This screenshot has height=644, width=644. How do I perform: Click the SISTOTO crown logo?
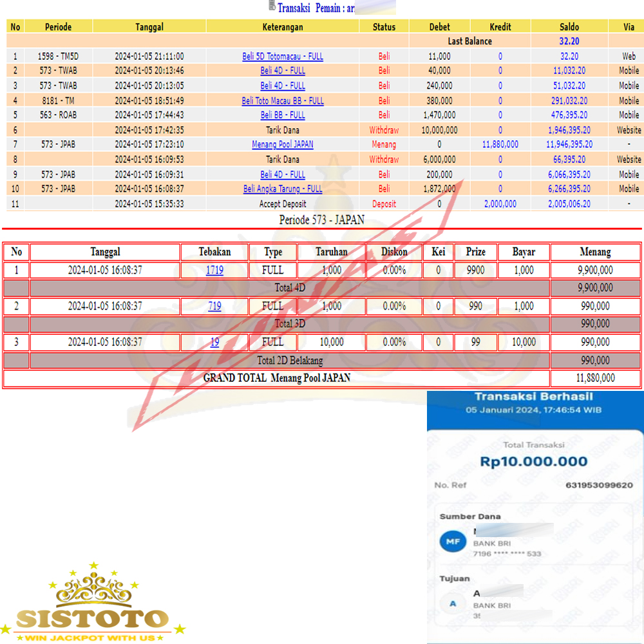coord(92,602)
